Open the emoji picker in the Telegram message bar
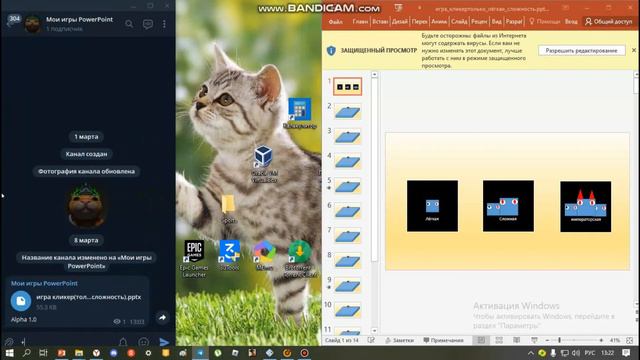The width and height of the screenshot is (640, 360). click(x=143, y=342)
